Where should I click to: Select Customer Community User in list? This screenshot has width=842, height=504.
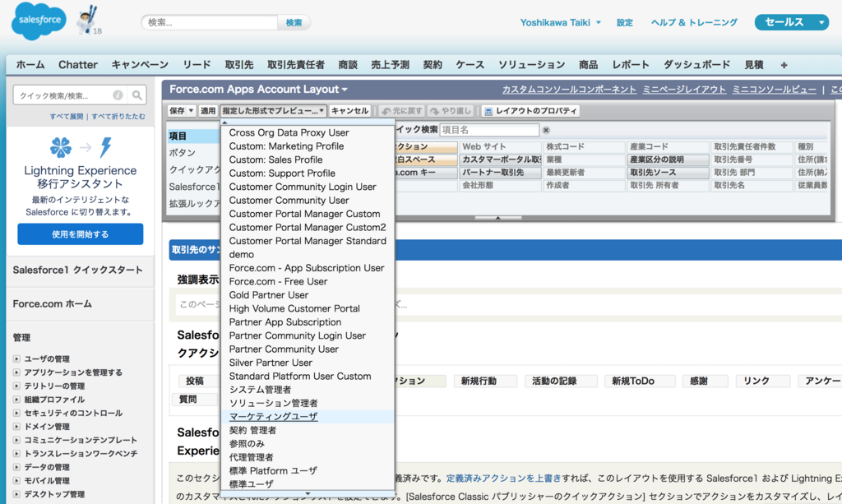[289, 201]
